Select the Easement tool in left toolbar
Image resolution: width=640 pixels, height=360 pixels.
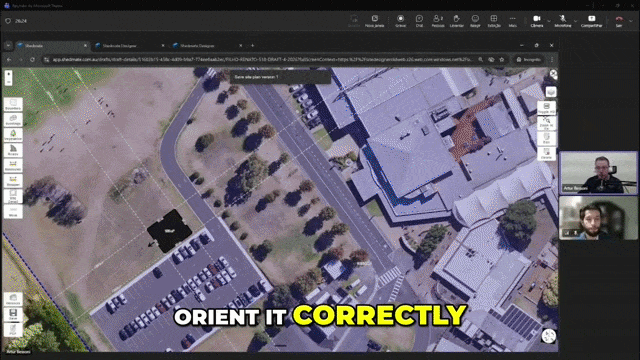pos(13,166)
